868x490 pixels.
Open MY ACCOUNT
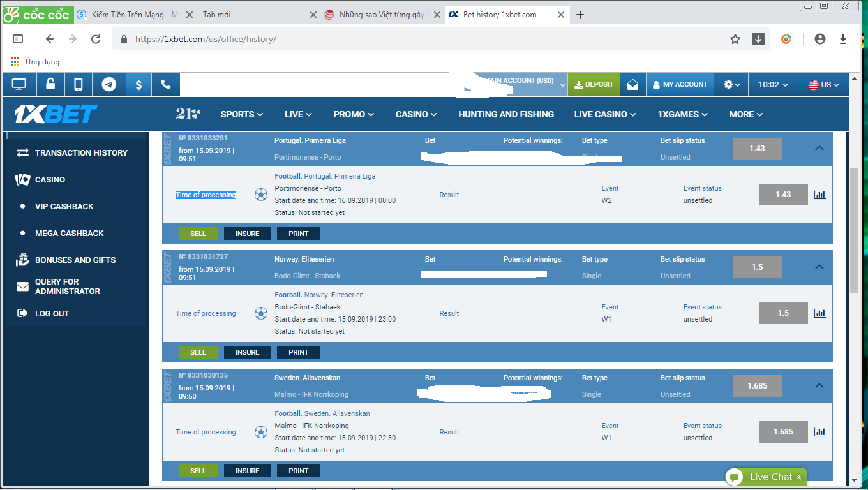coord(680,84)
